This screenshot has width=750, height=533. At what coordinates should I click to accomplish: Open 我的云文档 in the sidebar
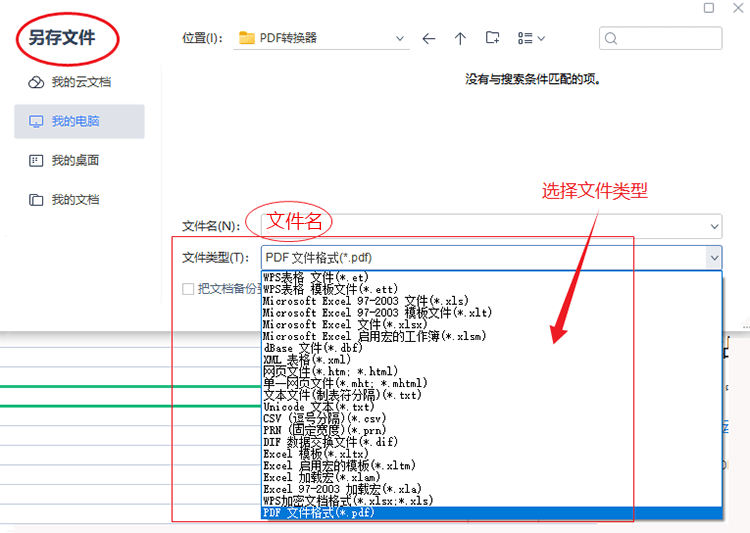pos(70,82)
